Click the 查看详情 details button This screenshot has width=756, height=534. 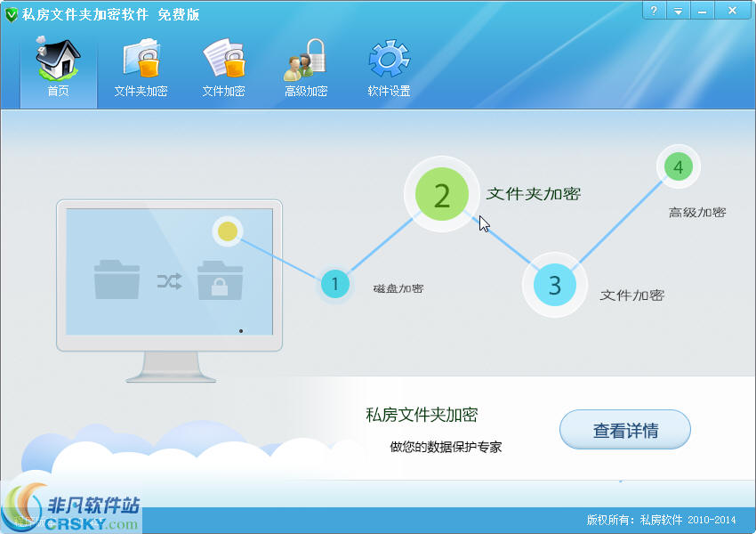pos(624,429)
